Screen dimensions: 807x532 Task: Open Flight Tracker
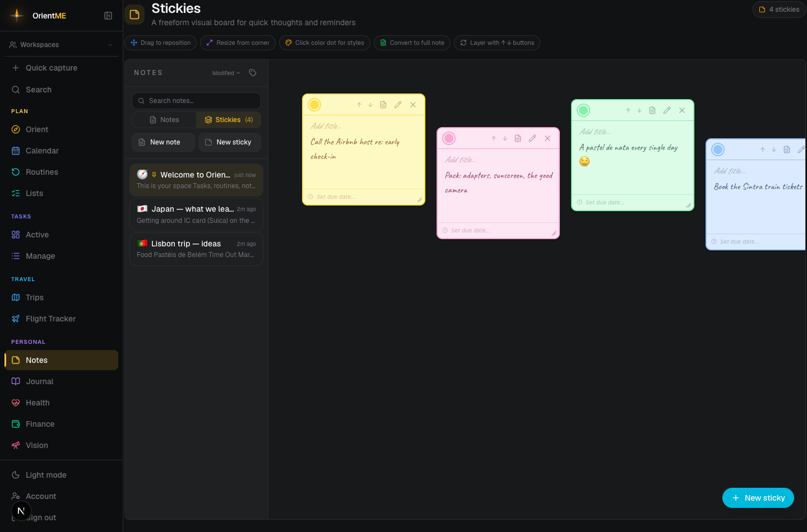61,319
